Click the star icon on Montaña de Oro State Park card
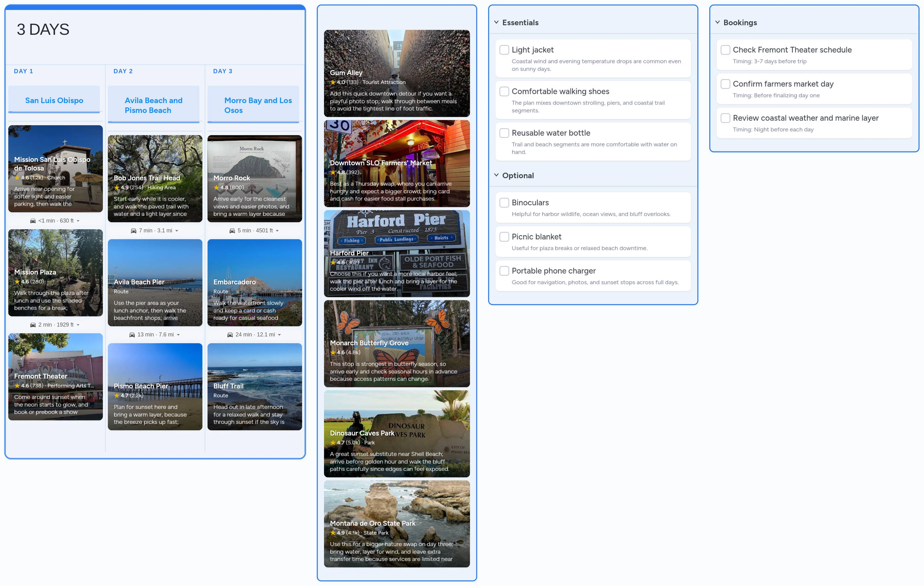This screenshot has height=586, width=924. (x=332, y=533)
